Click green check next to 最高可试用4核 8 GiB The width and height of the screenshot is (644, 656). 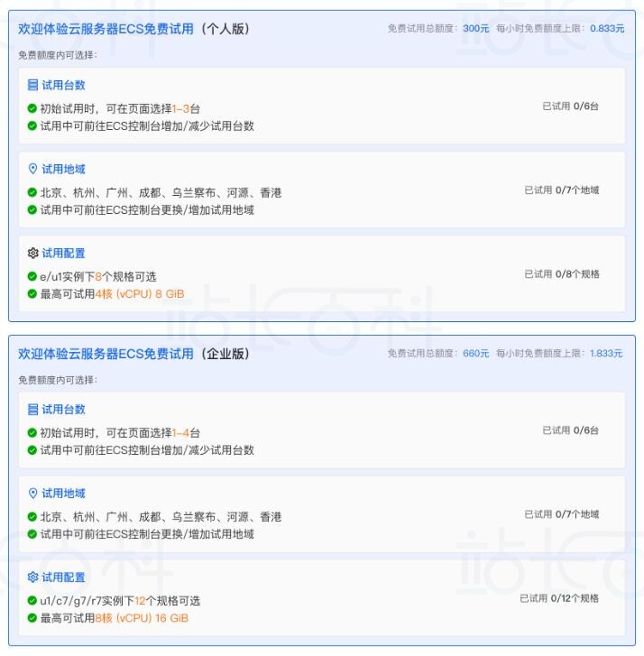(x=32, y=293)
